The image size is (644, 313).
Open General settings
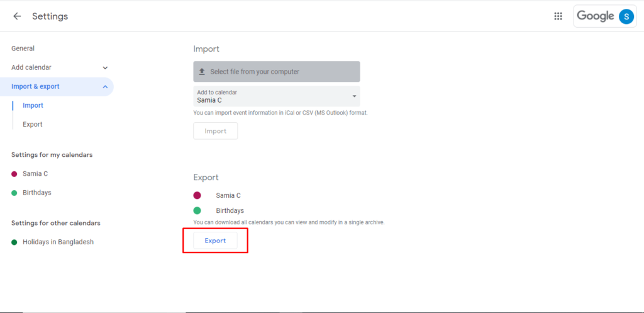23,48
